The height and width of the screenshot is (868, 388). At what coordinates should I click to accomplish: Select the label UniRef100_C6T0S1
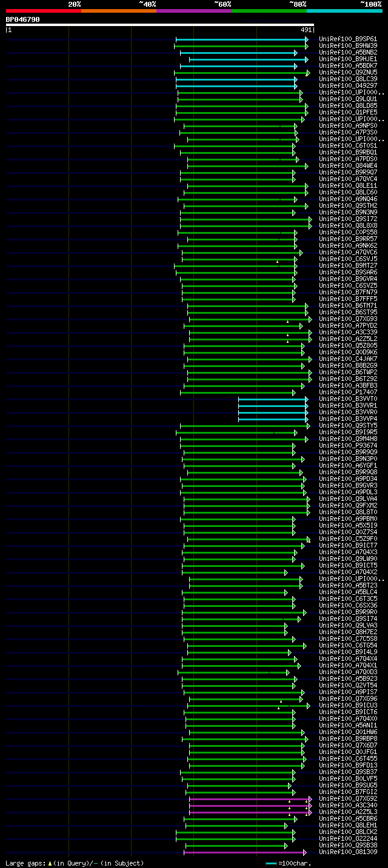coord(348,146)
